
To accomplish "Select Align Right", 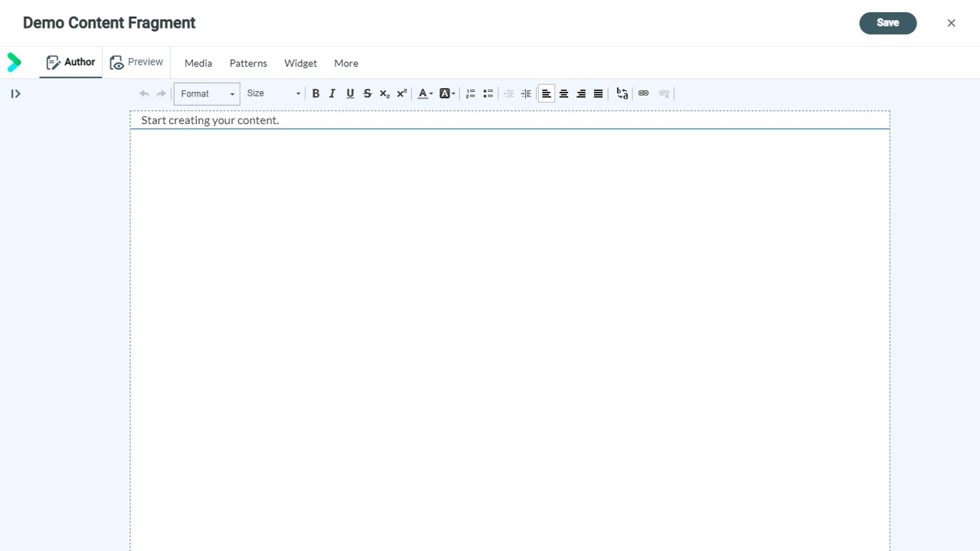I will point(581,93).
